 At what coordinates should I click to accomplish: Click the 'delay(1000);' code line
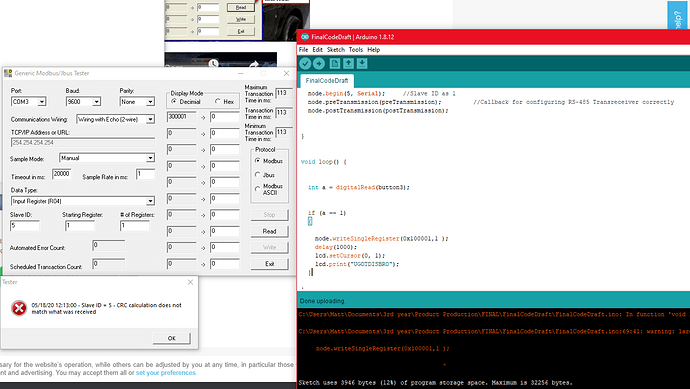[x=336, y=247]
